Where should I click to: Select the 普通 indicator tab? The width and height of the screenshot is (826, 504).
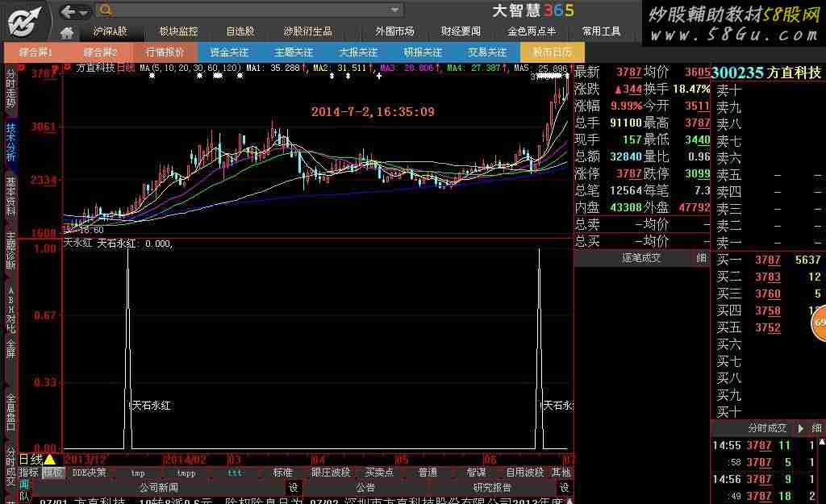[x=428, y=473]
